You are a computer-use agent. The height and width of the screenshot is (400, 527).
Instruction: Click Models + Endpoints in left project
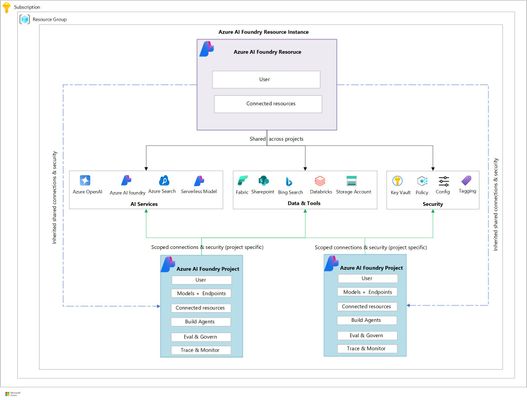201,293
